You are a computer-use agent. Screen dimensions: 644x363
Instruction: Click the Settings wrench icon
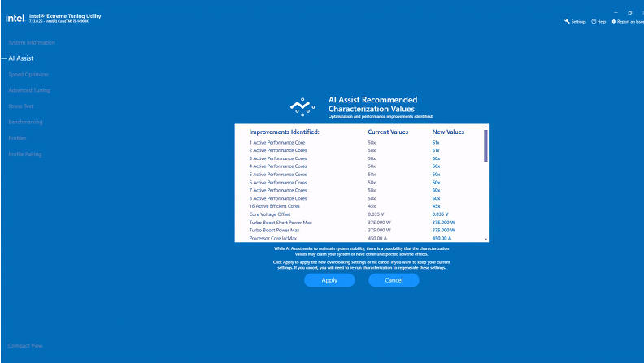(568, 21)
